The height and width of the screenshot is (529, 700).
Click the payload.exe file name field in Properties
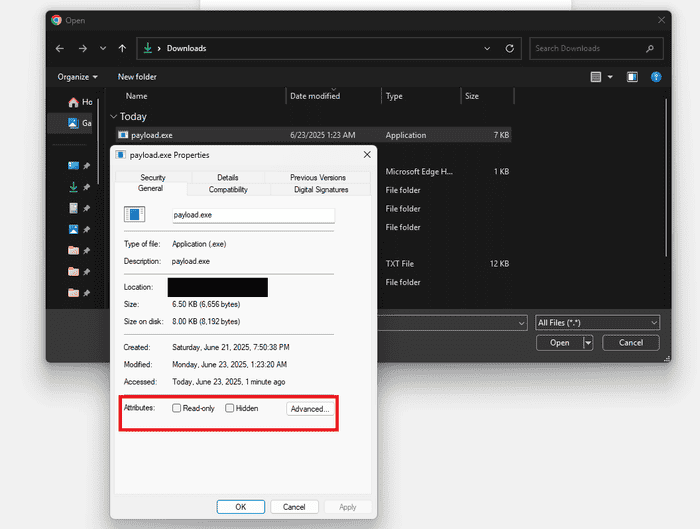tap(253, 215)
